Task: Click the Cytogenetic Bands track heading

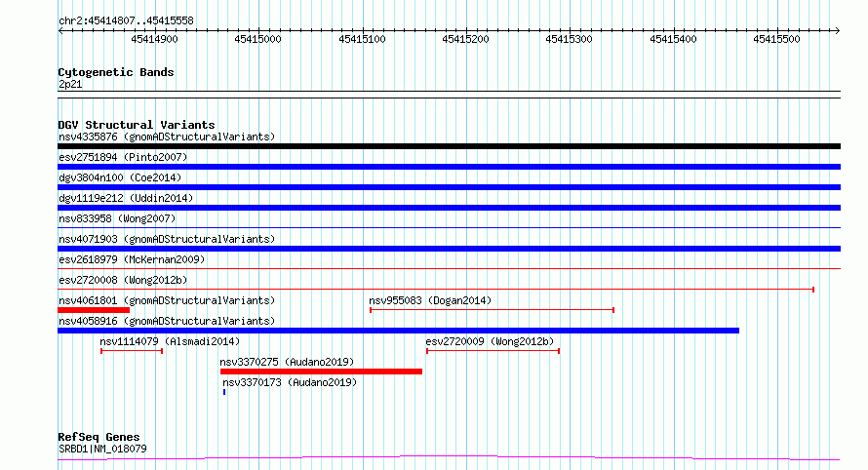Action: (x=116, y=72)
